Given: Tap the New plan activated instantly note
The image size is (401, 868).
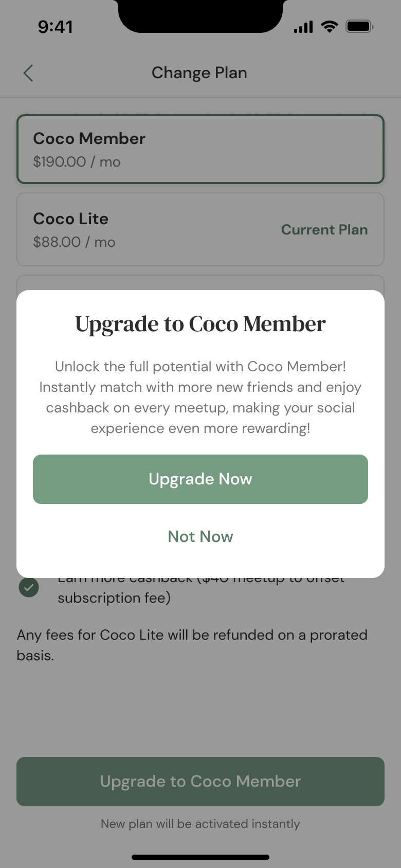Looking at the screenshot, I should point(200,824).
